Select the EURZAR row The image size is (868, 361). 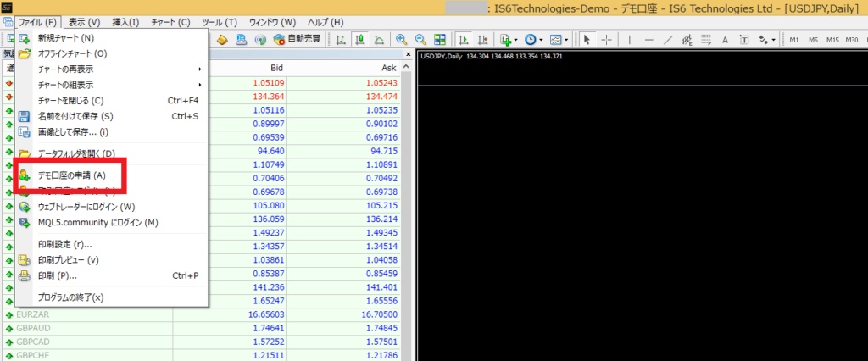202,314
